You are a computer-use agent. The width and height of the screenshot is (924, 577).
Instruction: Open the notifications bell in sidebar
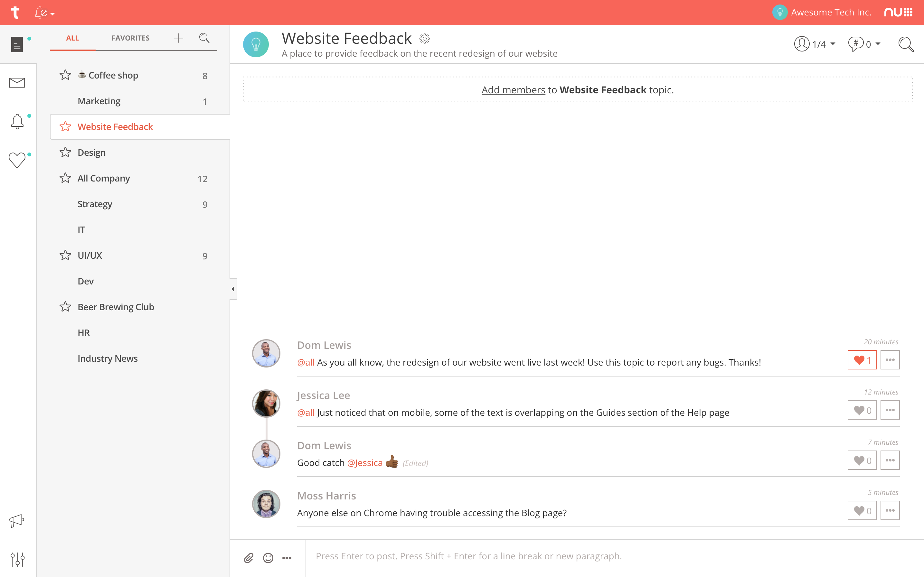click(x=17, y=122)
